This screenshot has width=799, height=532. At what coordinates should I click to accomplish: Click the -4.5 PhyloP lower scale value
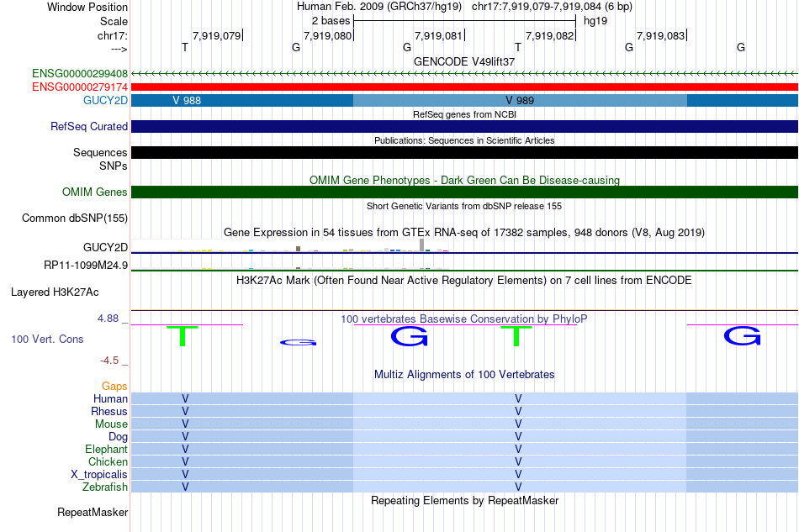pos(109,361)
